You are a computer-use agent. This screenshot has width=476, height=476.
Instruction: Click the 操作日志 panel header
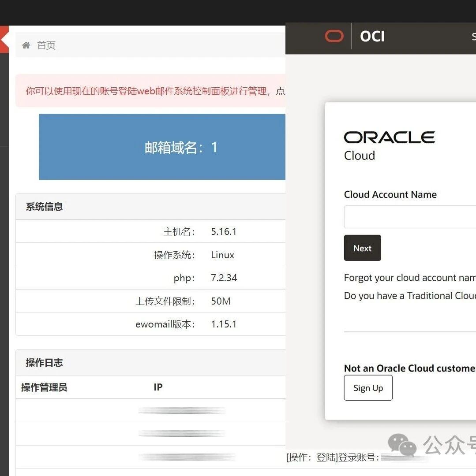[150, 362]
